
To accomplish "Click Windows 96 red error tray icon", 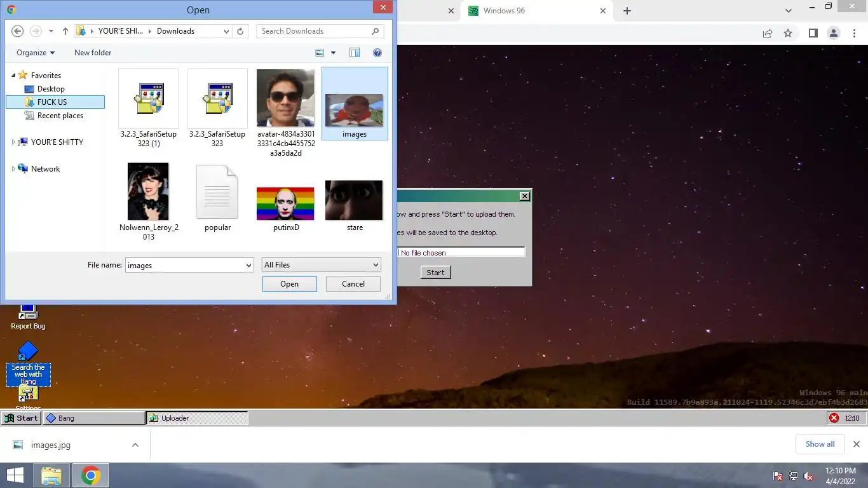I will tap(834, 418).
